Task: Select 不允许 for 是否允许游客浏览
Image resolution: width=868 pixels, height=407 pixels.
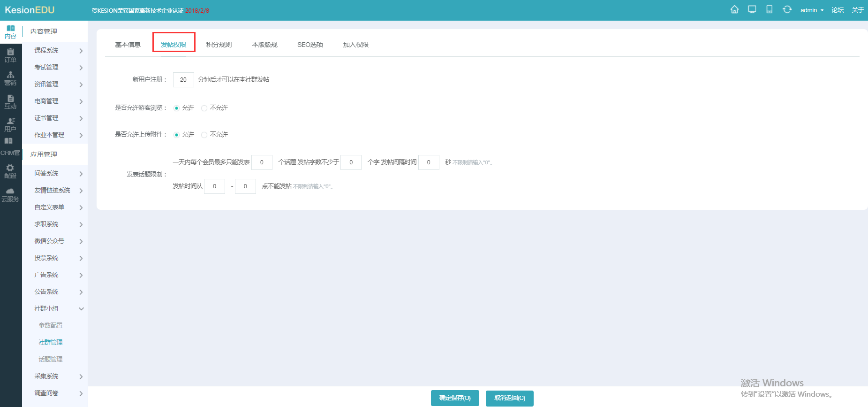Action: 204,108
